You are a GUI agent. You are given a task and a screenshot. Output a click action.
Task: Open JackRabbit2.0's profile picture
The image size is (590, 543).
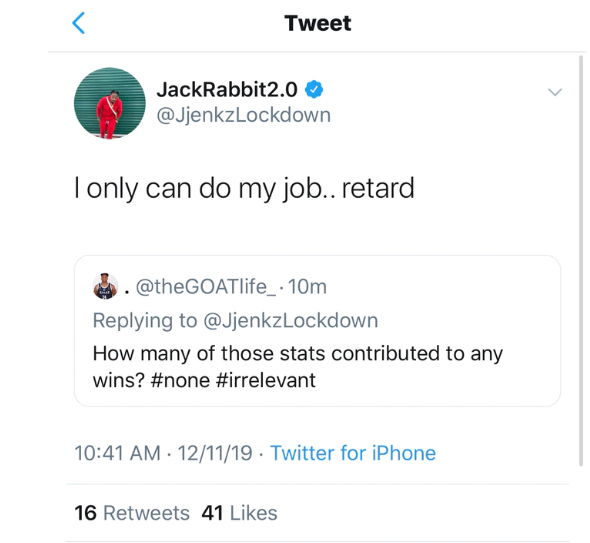pyautogui.click(x=109, y=103)
